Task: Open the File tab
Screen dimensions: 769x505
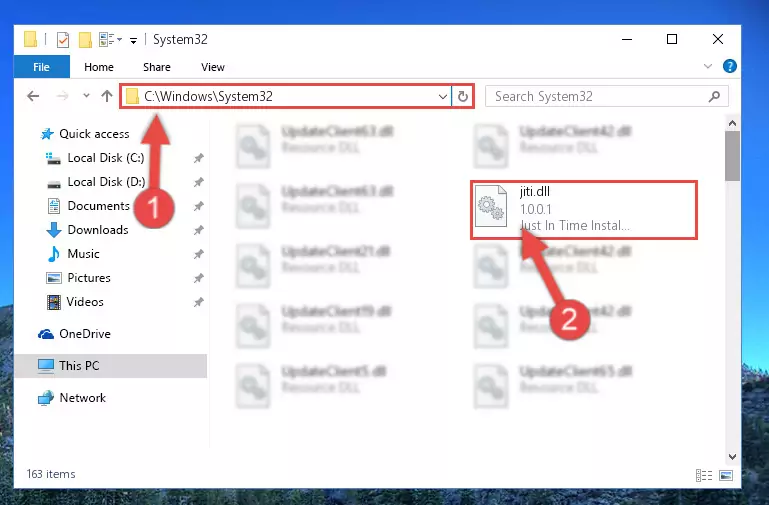Action: pyautogui.click(x=42, y=67)
